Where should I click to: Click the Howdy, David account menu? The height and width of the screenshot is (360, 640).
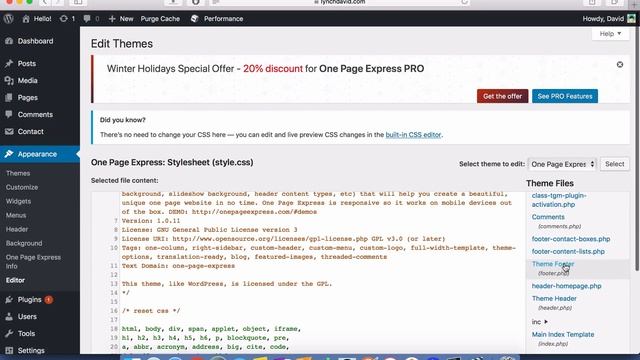point(609,19)
